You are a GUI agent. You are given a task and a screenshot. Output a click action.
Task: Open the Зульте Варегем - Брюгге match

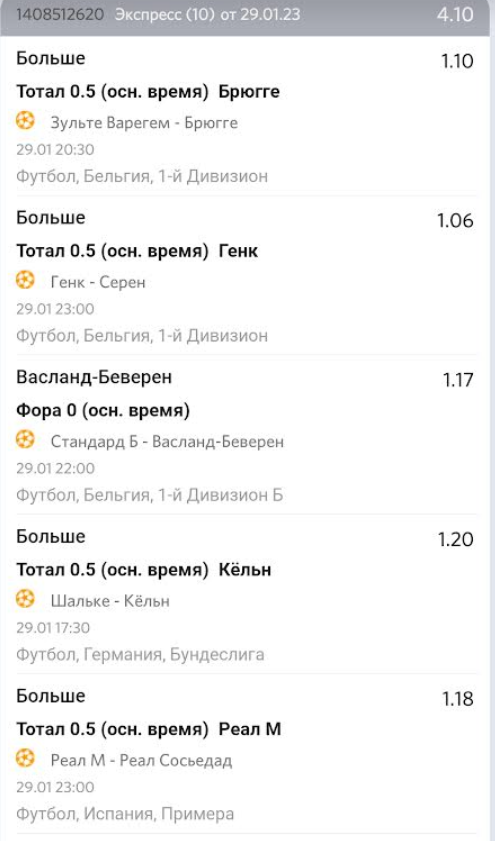144,123
